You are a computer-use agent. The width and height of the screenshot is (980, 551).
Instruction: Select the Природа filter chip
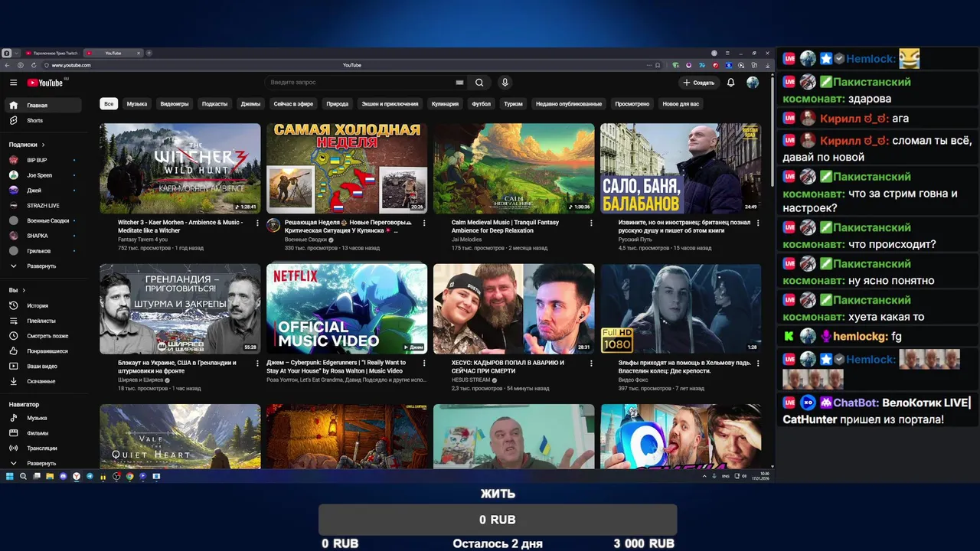point(338,104)
